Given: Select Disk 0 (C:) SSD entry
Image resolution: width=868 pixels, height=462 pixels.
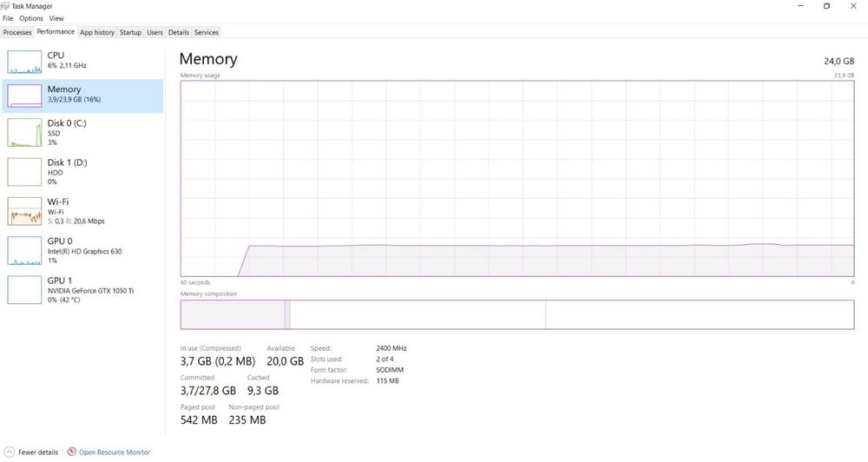Looking at the screenshot, I should [82, 132].
